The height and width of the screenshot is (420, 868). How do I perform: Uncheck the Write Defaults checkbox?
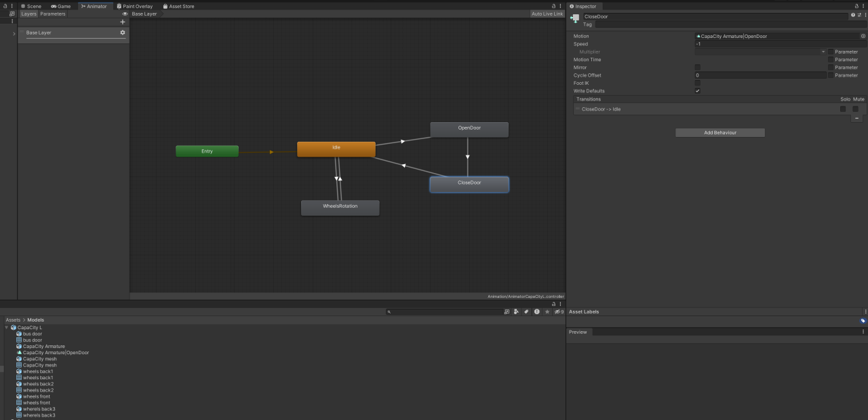click(x=698, y=91)
